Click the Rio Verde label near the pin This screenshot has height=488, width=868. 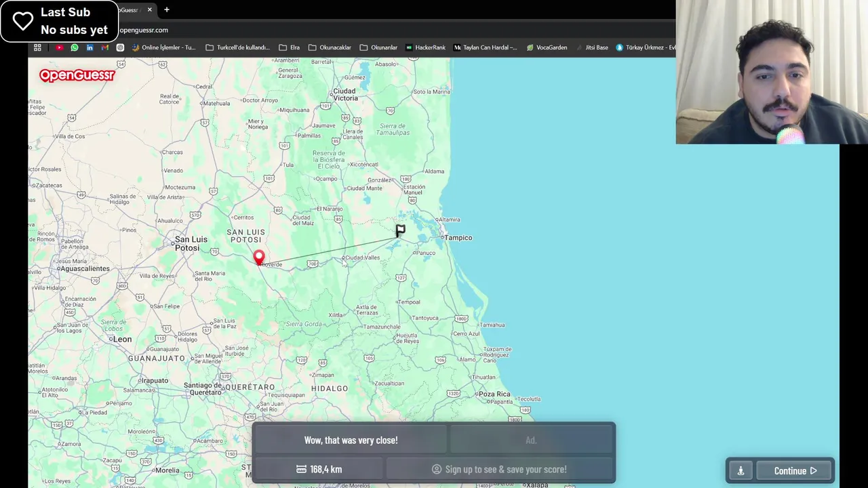pos(272,264)
